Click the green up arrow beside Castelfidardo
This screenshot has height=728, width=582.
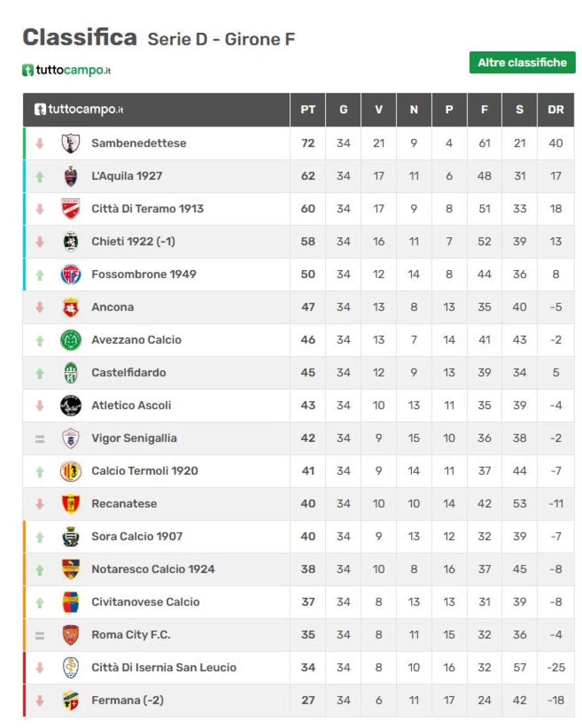pyautogui.click(x=40, y=373)
